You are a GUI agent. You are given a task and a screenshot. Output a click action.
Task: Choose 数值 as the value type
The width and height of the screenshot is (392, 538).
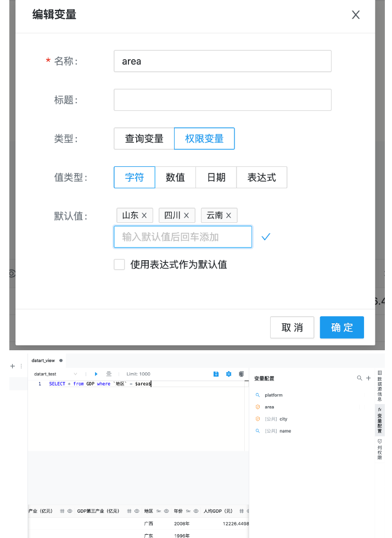[x=175, y=177]
